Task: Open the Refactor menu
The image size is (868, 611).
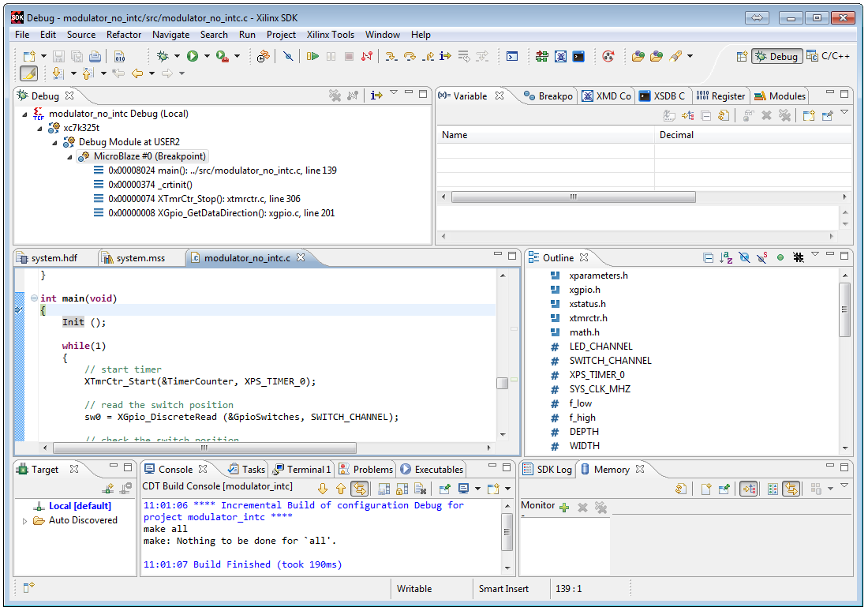Action: pos(124,35)
